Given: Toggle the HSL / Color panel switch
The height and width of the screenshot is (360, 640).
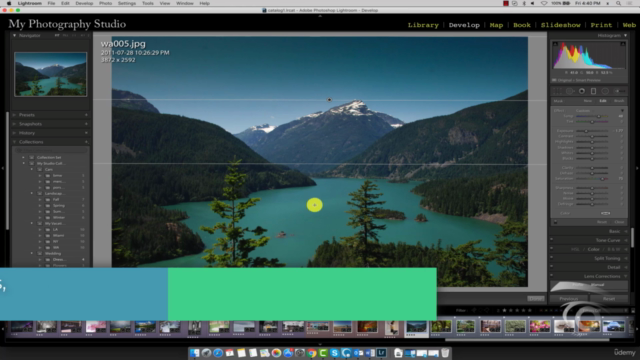Looking at the screenshot, I should [551, 249].
